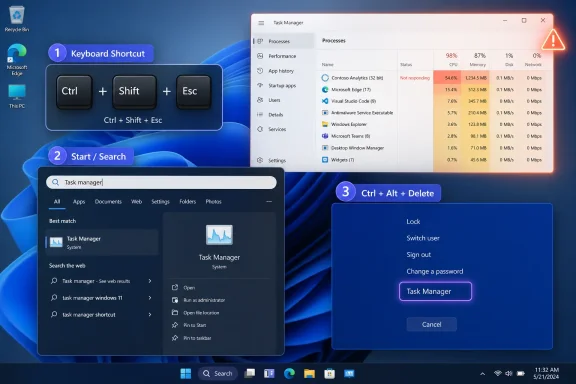
Task: Open the search panel's more options ellipsis
Action: point(269,202)
